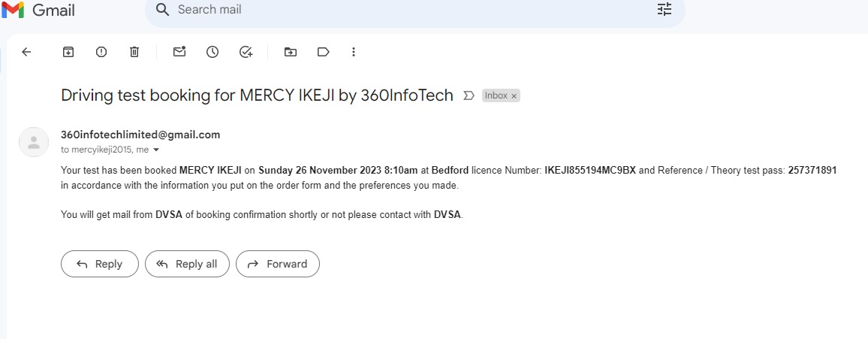Delete this email with the trash icon
The image size is (868, 339).
click(x=134, y=52)
